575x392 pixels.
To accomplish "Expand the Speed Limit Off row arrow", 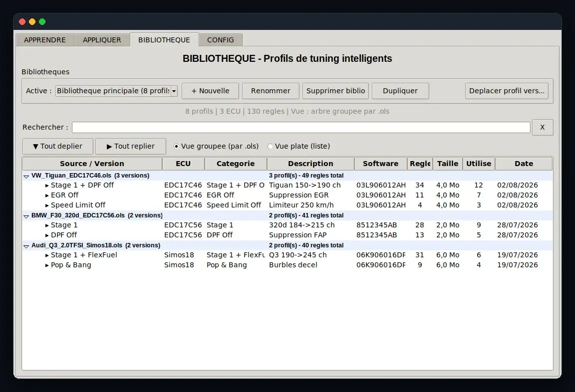I will pos(47,205).
